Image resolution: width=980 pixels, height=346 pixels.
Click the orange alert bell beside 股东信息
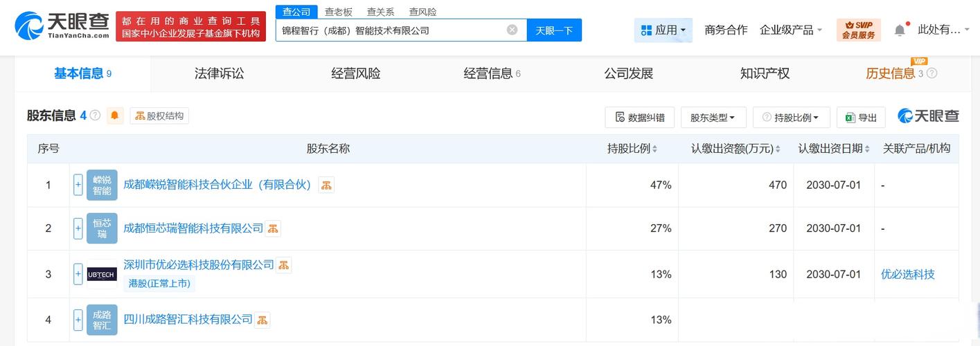tap(115, 116)
